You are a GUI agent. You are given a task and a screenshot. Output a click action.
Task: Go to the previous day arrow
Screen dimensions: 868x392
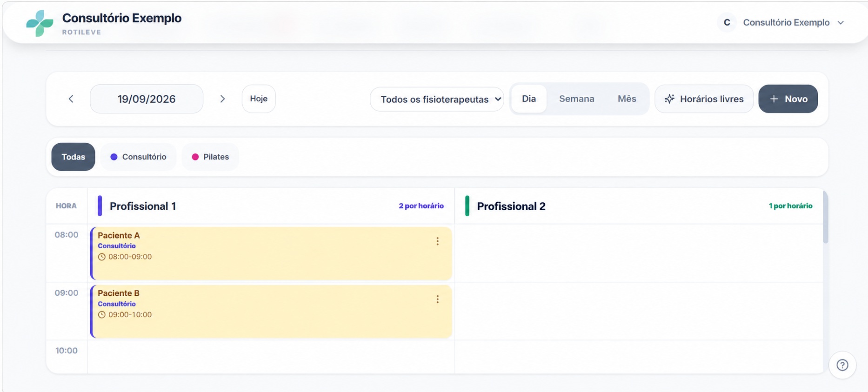[x=71, y=99]
